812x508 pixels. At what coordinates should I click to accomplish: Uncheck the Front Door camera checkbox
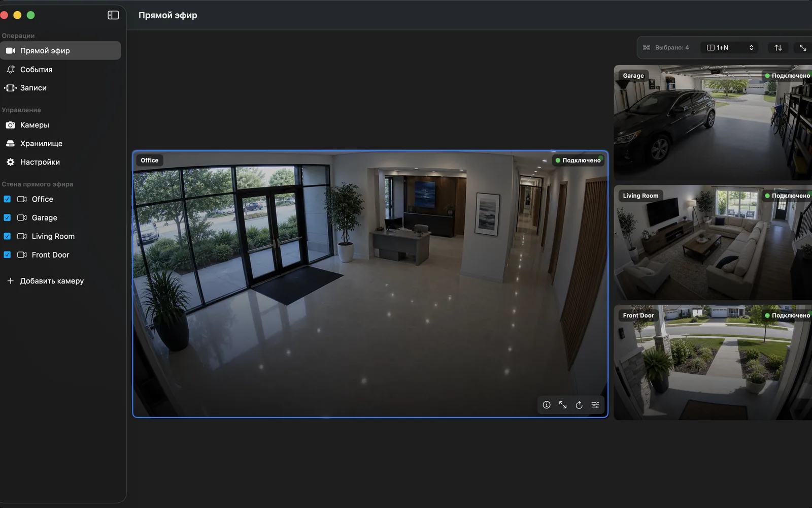pyautogui.click(x=7, y=255)
